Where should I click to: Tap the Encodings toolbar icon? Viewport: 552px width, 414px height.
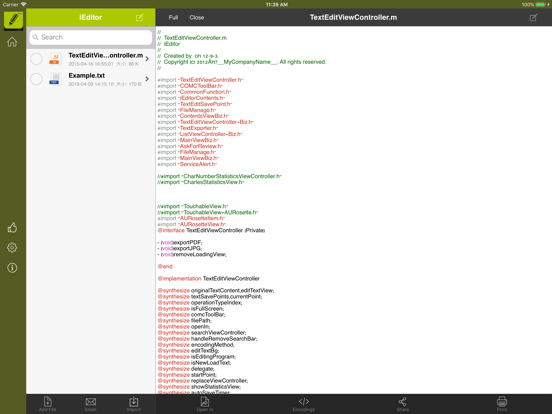pos(304,404)
